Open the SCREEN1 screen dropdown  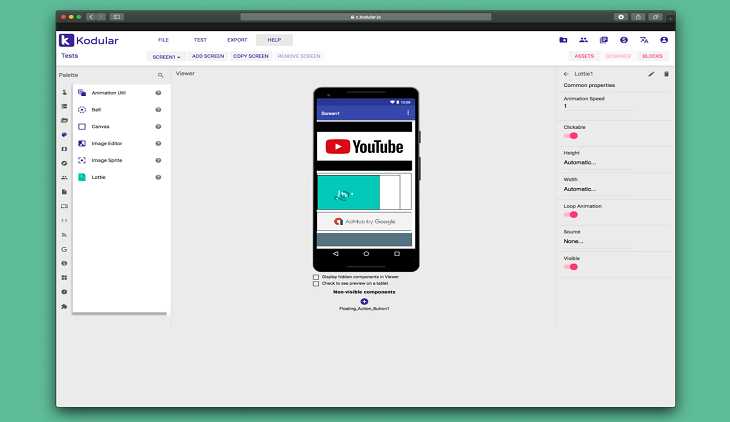click(x=166, y=56)
